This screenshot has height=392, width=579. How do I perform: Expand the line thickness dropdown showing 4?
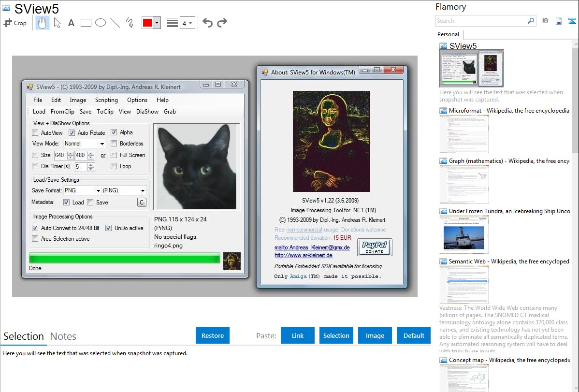coord(187,23)
